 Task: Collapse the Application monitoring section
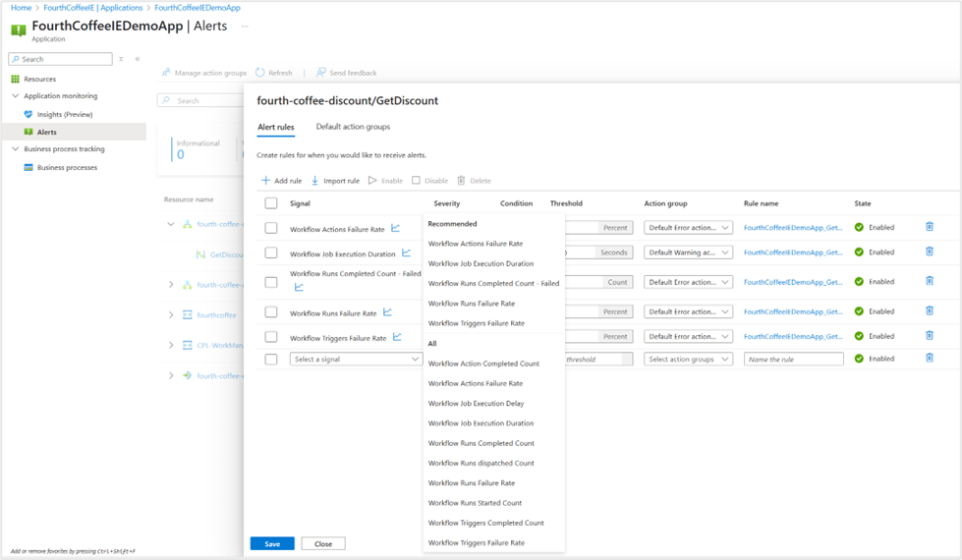(16, 95)
